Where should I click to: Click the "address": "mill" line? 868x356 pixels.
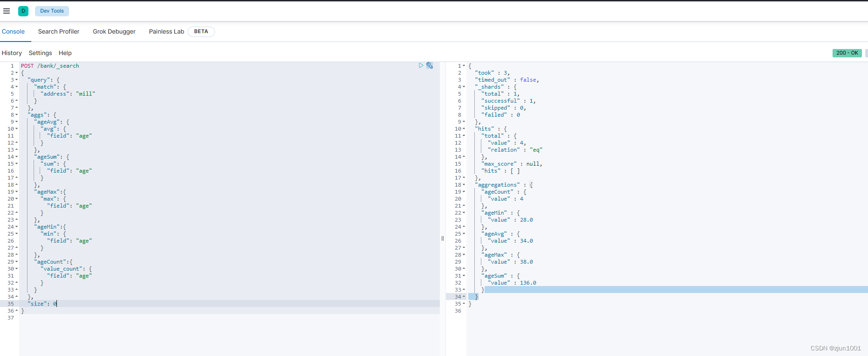[x=68, y=94]
